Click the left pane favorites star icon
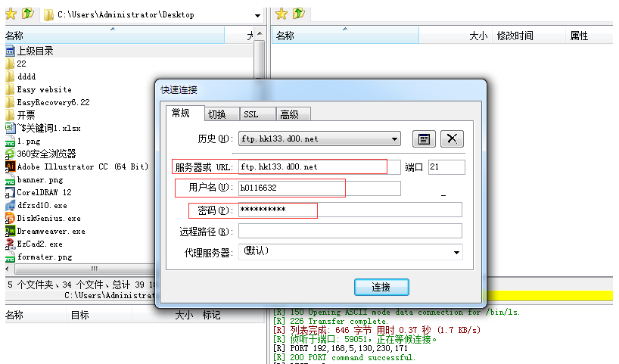 pos(11,14)
